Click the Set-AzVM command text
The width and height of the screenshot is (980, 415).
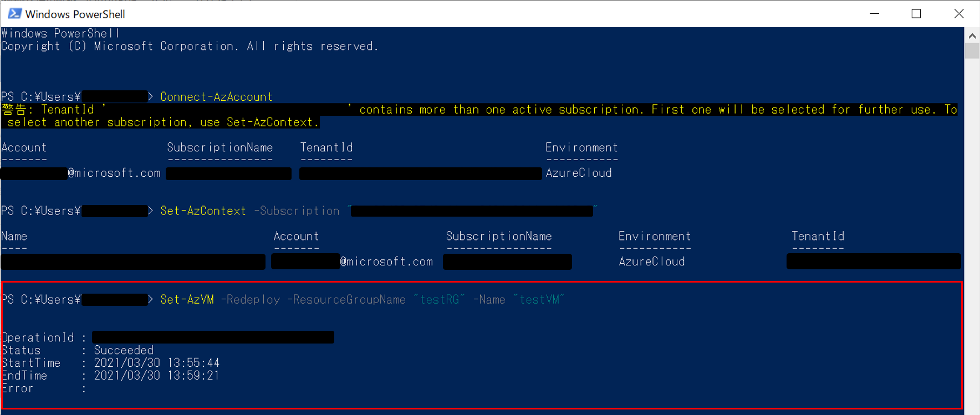point(187,300)
